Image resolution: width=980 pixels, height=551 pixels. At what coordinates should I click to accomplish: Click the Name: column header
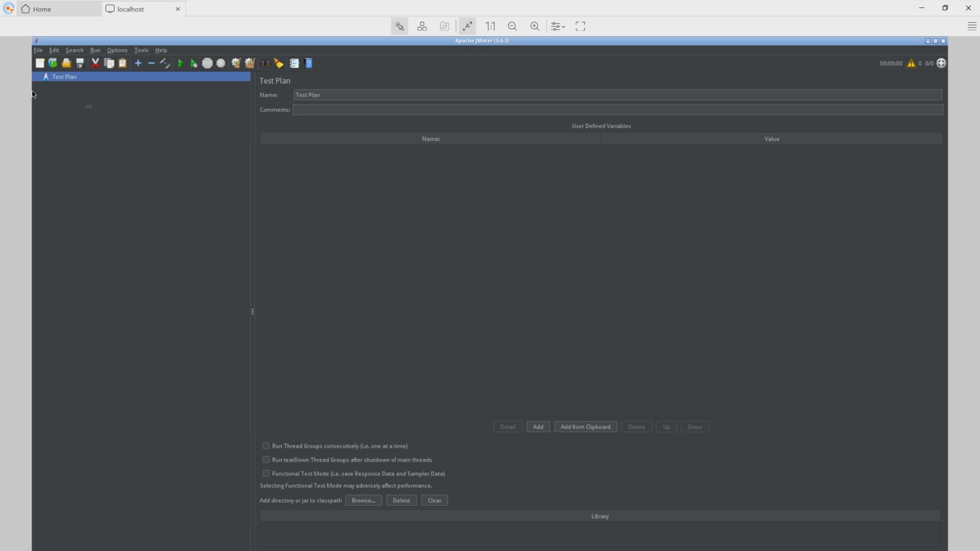coord(431,139)
